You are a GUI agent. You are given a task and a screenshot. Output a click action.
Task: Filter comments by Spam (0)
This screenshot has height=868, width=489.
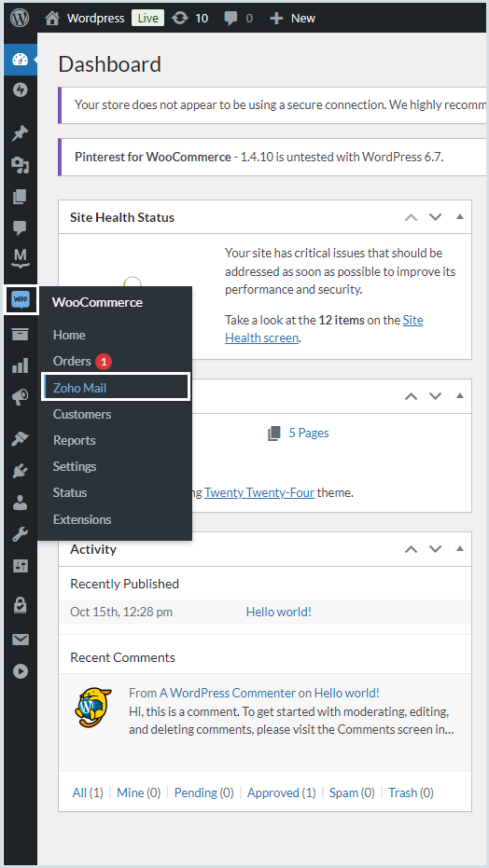click(x=352, y=792)
